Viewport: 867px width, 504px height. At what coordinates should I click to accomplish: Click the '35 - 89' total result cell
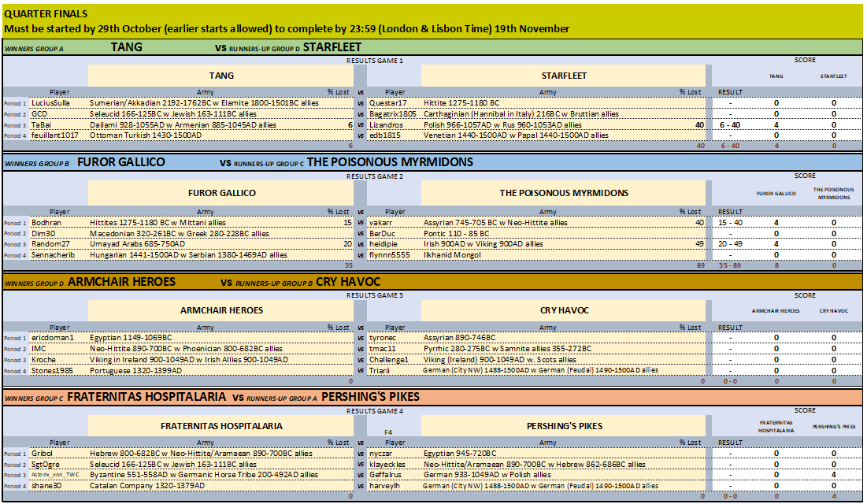pyautogui.click(x=730, y=265)
